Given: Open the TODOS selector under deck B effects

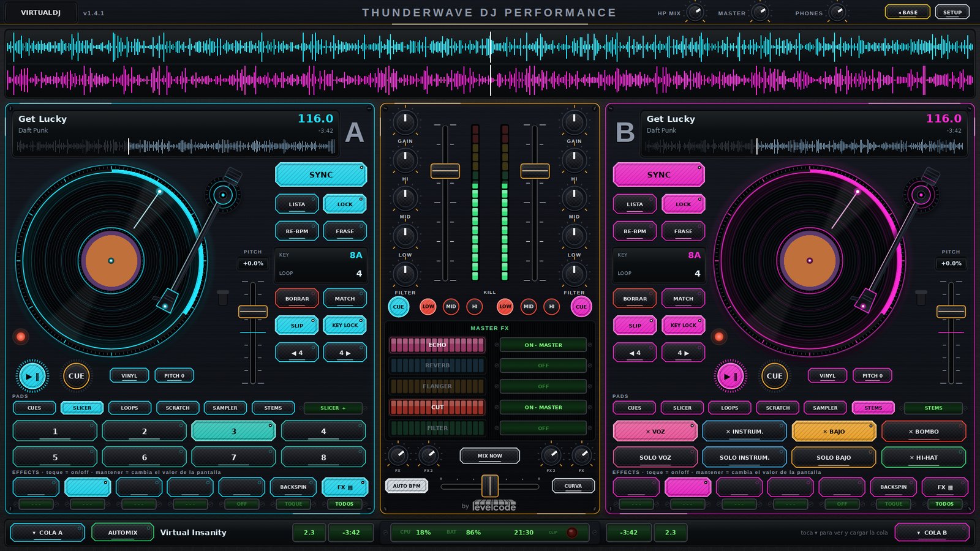Looking at the screenshot, I should pos(944,504).
